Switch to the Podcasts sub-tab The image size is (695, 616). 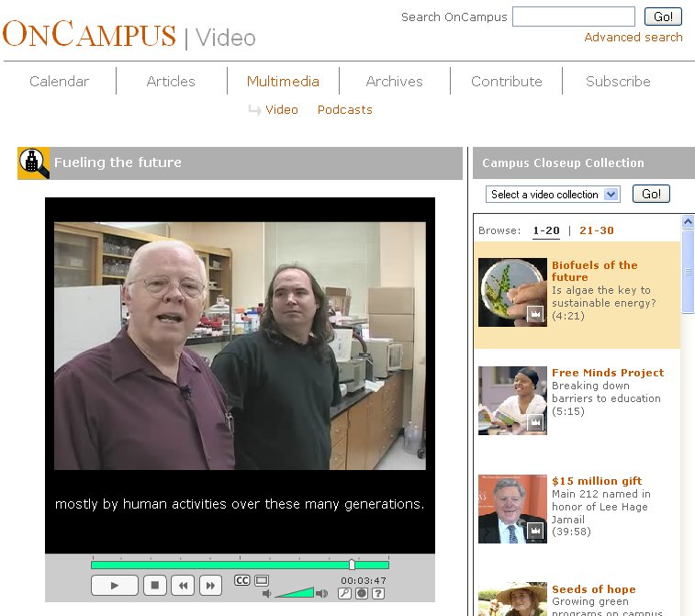tap(345, 109)
